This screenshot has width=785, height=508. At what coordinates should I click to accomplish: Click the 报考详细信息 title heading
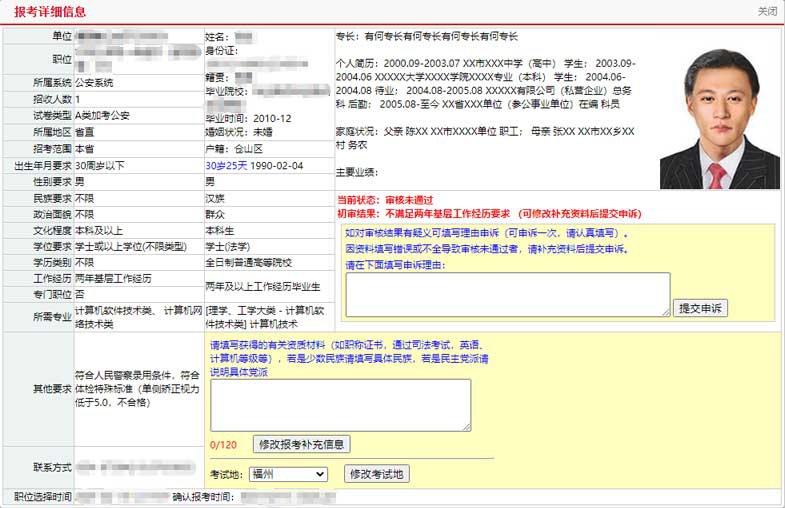[50, 11]
